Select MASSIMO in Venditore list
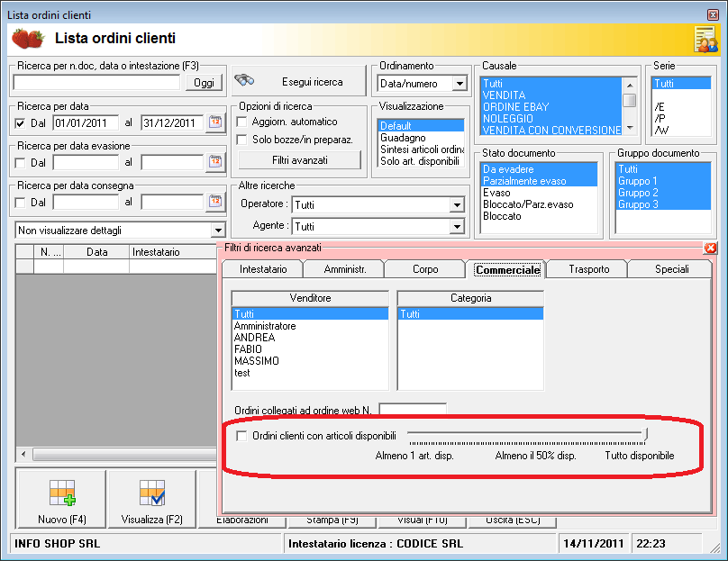Viewport: 728px width, 561px height. click(x=310, y=360)
